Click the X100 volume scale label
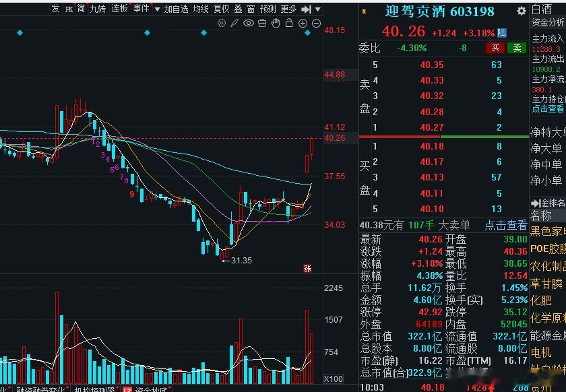This screenshot has width=566, height=392. tap(334, 379)
